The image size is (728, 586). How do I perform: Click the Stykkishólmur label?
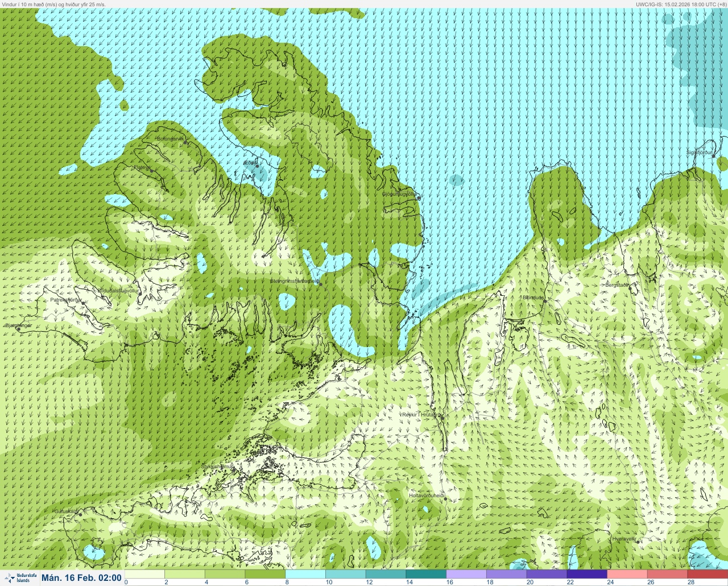(218, 466)
